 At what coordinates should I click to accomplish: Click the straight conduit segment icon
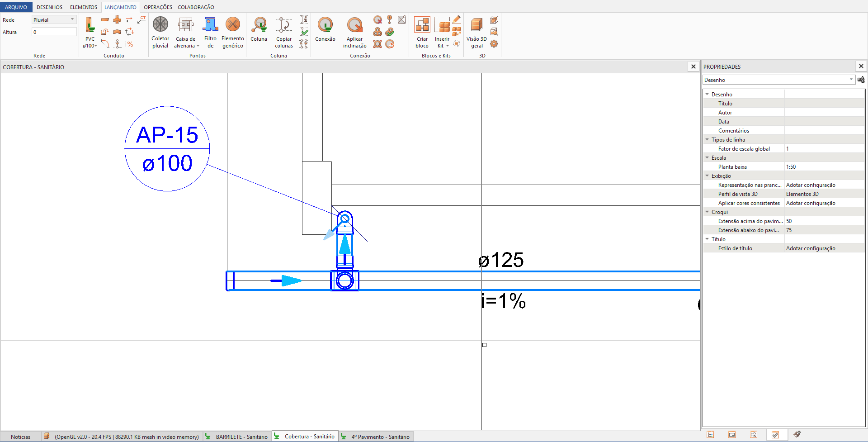pos(105,19)
